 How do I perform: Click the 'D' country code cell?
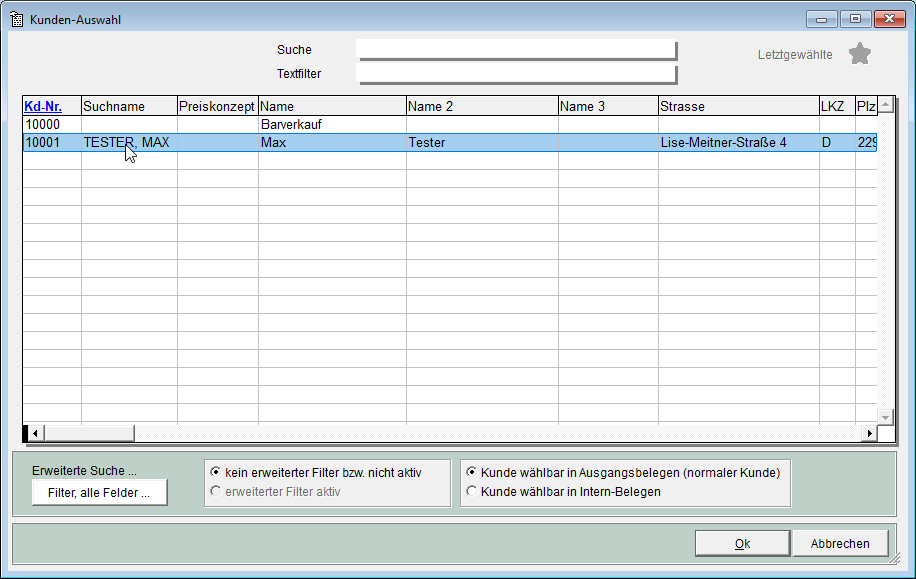837,143
